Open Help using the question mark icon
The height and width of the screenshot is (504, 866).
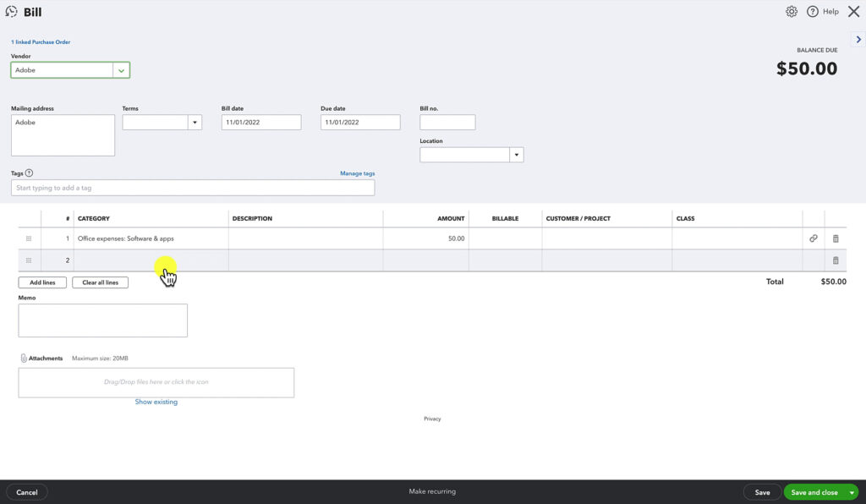813,11
